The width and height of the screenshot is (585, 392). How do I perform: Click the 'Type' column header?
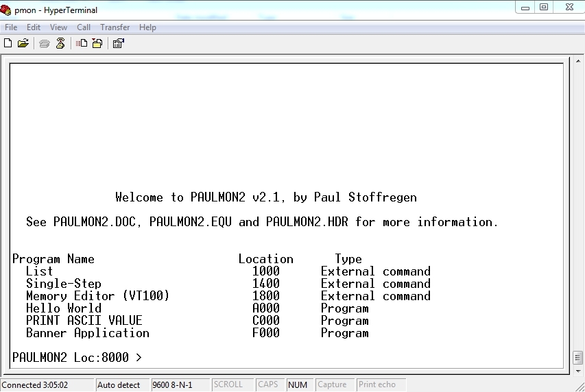[348, 259]
